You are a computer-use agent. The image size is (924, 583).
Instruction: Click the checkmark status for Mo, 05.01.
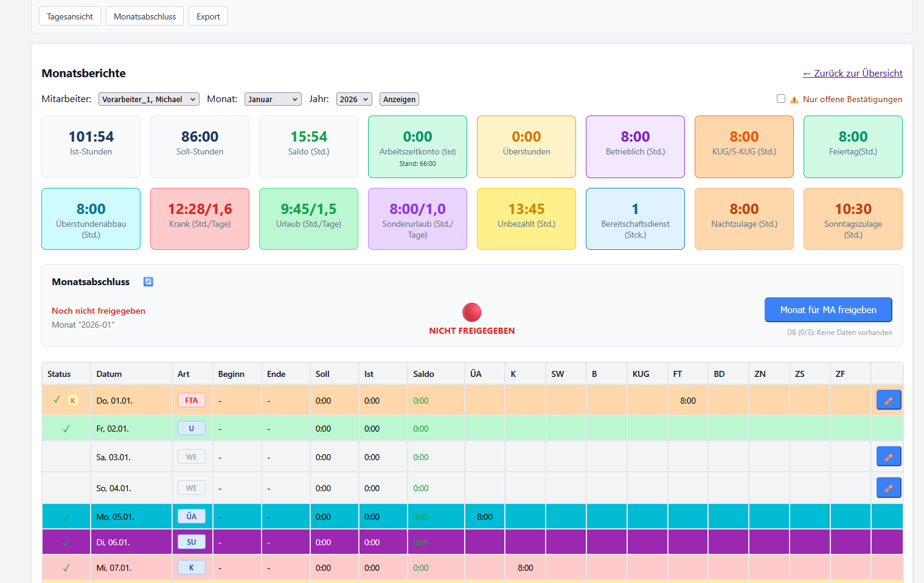[x=66, y=517]
